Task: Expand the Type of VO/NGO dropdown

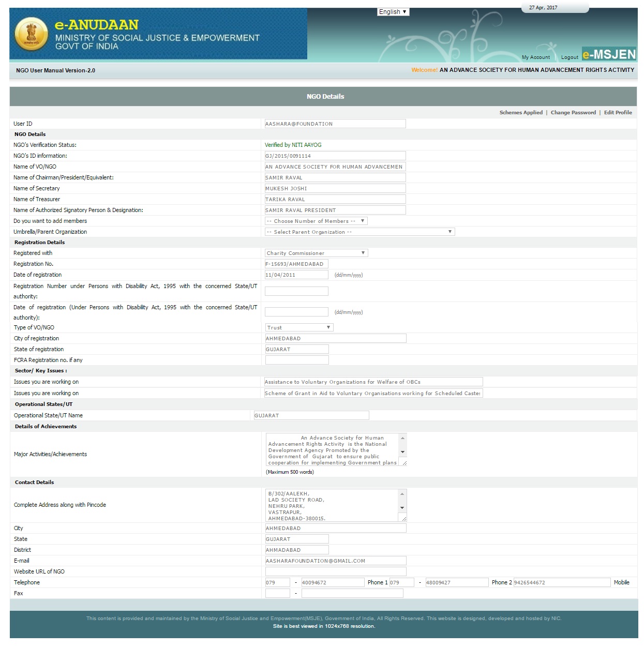Action: coord(299,327)
